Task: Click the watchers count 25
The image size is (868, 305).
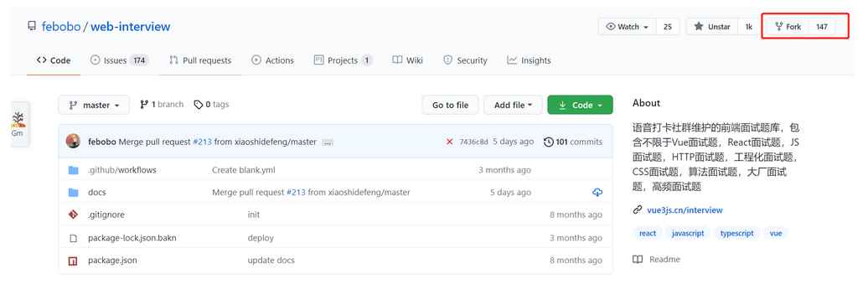Action: (x=668, y=27)
